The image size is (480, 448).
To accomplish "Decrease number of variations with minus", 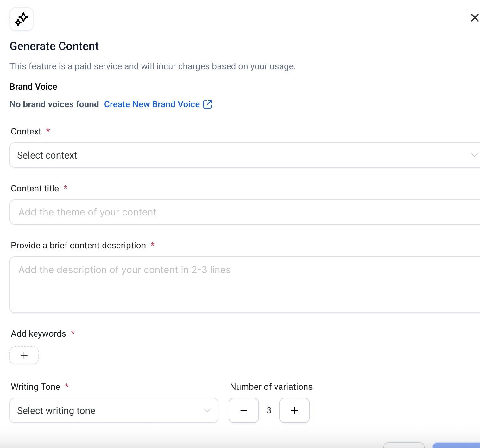I will point(244,410).
